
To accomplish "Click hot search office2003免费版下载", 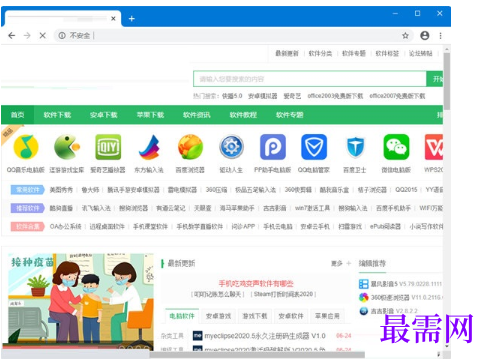I will [335, 96].
